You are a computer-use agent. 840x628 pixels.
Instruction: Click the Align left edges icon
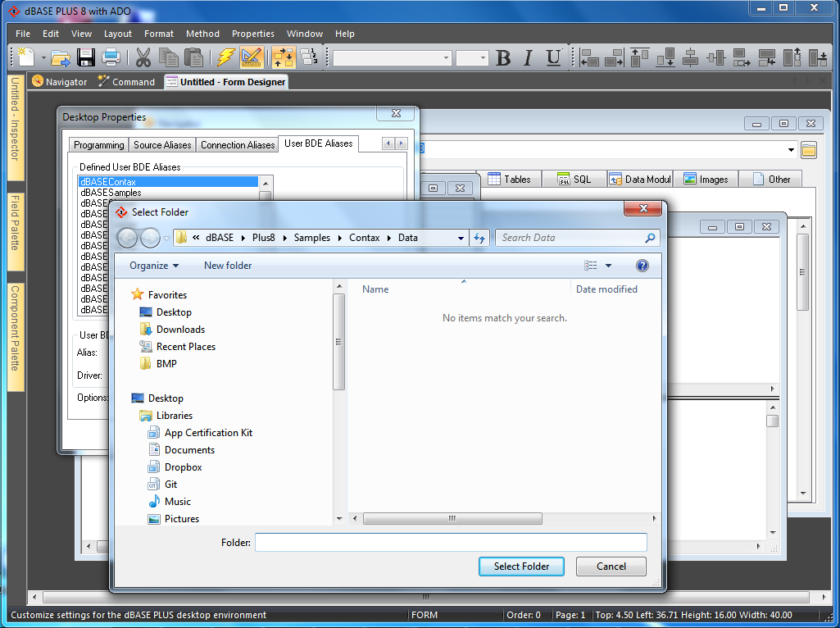coord(589,57)
